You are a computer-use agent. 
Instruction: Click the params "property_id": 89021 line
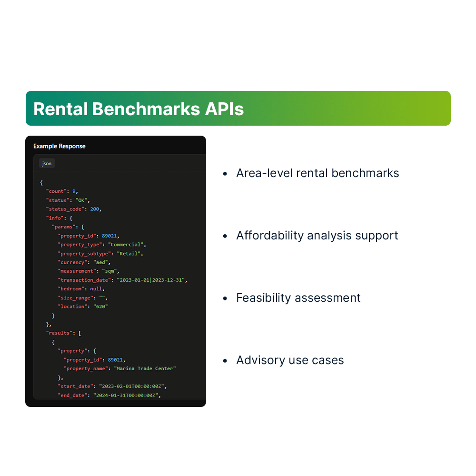click(x=89, y=236)
